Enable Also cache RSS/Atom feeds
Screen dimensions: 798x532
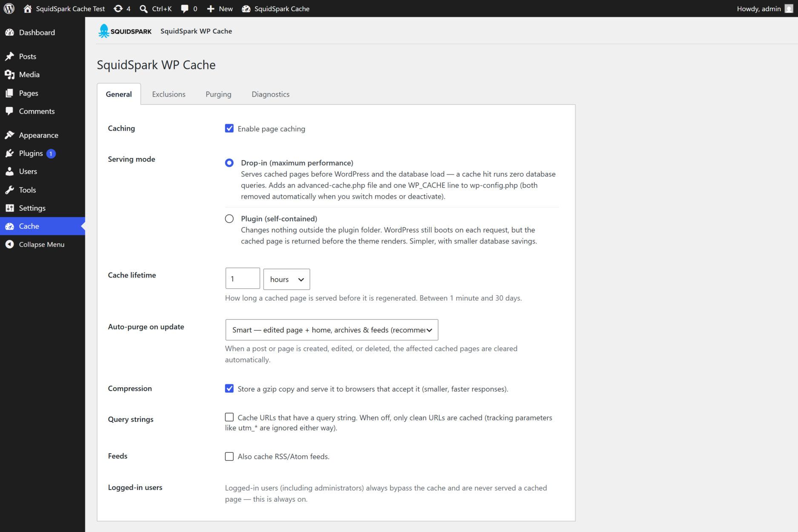point(229,456)
